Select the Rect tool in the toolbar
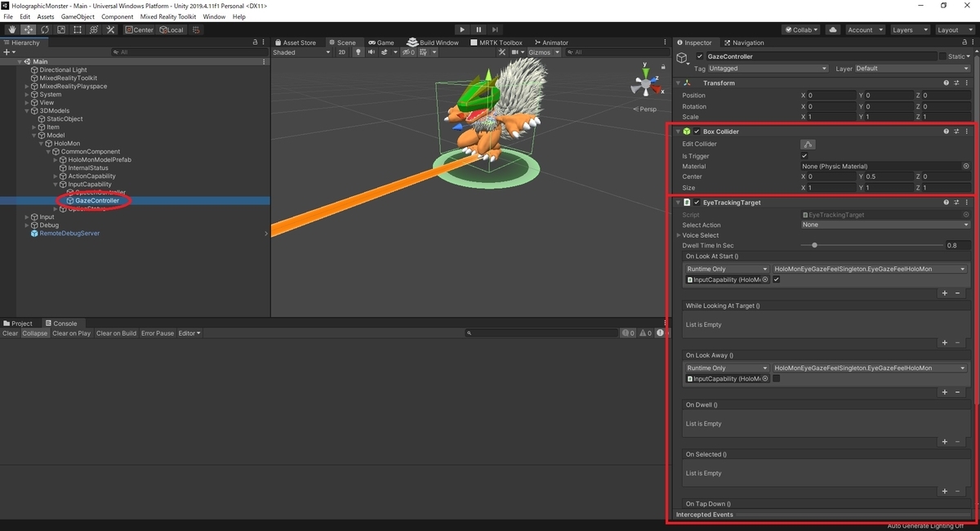 pyautogui.click(x=78, y=29)
